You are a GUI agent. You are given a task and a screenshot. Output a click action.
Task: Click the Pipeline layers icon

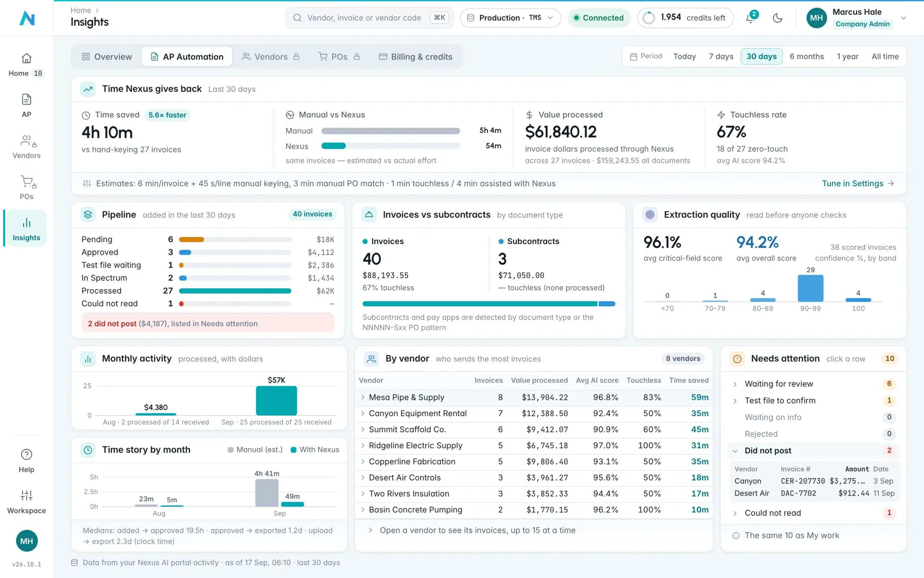point(88,215)
